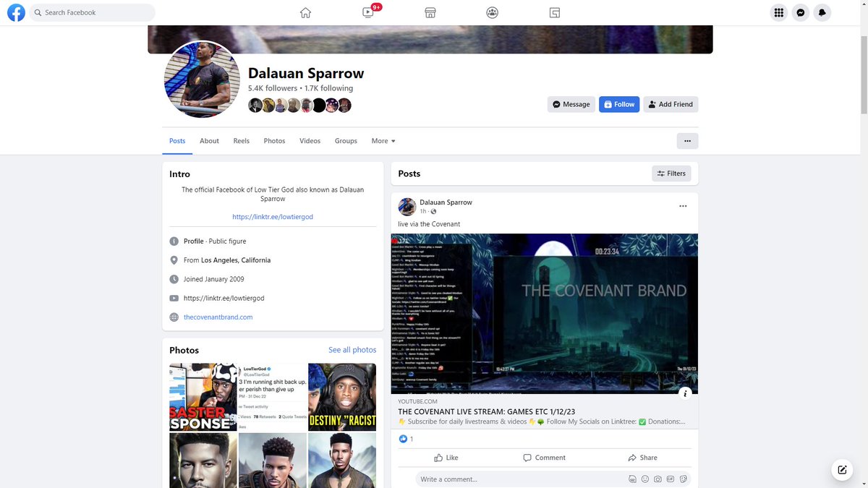868x488 pixels.
Task: Click the Message button
Action: (x=571, y=104)
